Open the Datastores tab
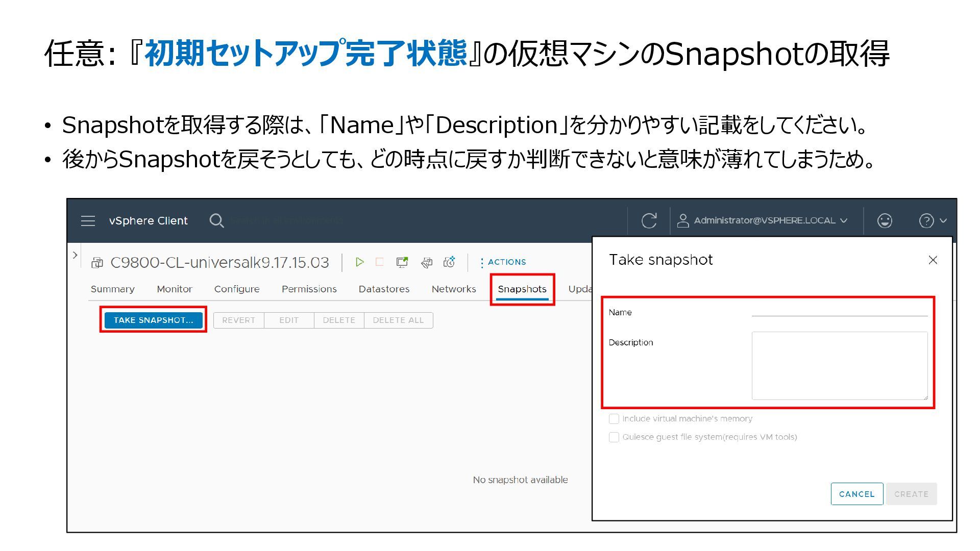Viewport: 980px width, 551px height. coord(384,289)
